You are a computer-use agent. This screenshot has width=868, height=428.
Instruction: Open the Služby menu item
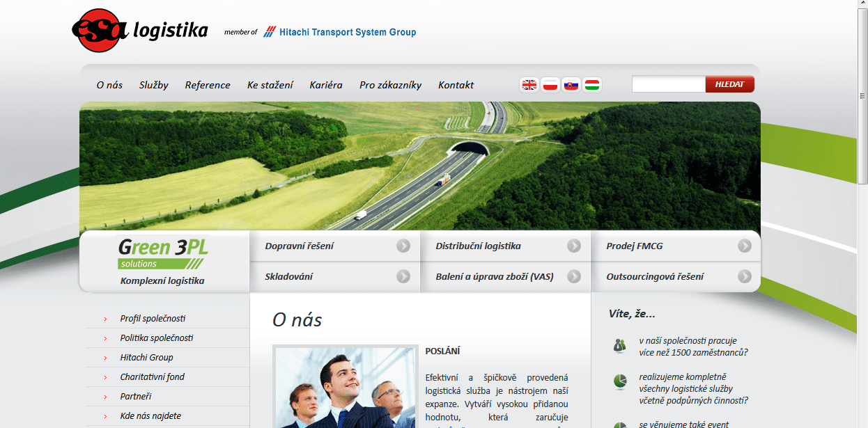pyautogui.click(x=153, y=85)
